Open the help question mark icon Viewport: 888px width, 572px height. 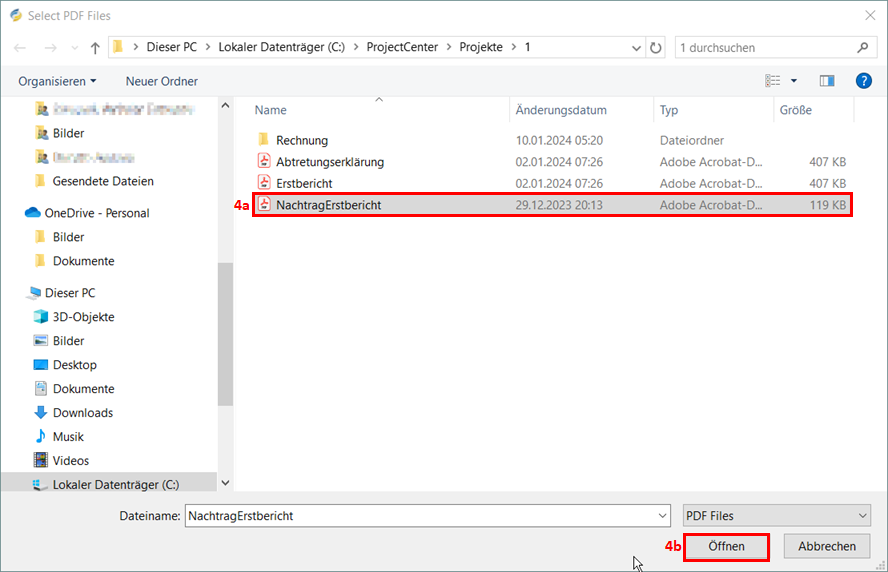(863, 81)
